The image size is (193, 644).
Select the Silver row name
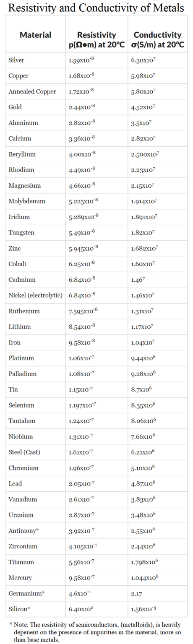[x=16, y=60]
